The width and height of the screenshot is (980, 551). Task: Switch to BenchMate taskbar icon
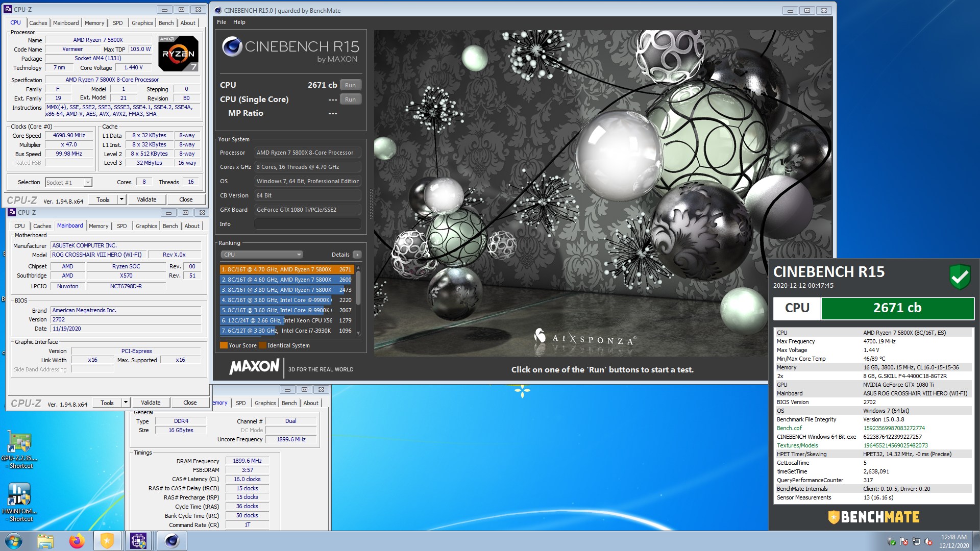point(107,541)
